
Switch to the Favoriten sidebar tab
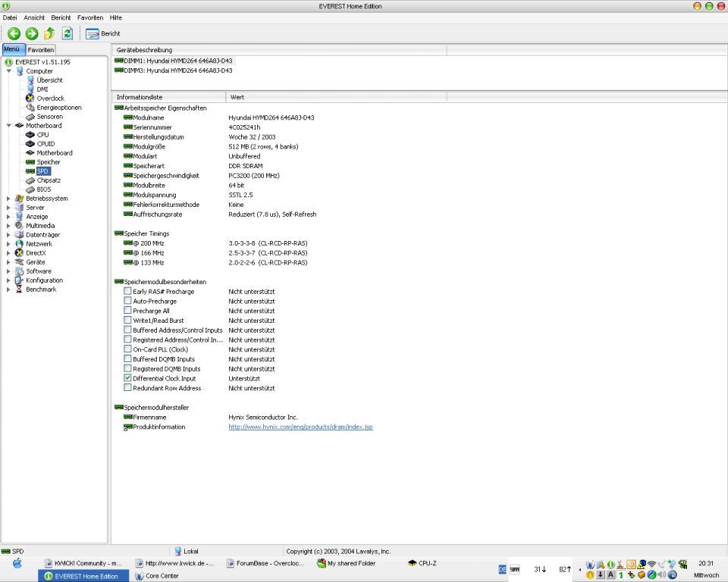click(40, 50)
